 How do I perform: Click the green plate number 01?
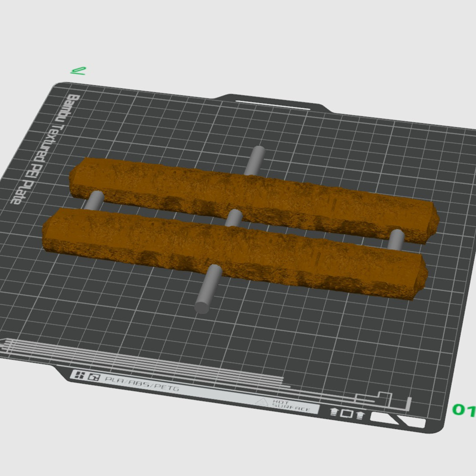[x=464, y=410]
